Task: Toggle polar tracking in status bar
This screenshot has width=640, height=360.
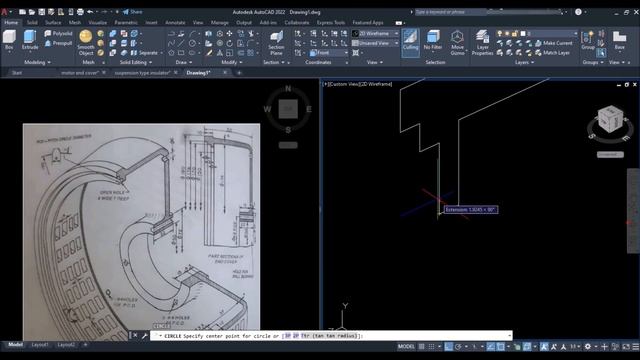Action: click(458, 347)
